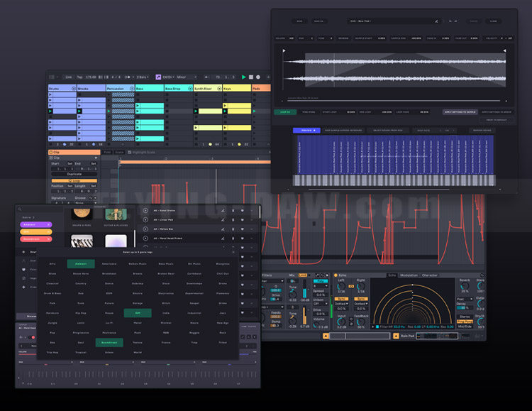Image resolution: width=532 pixels, height=411 pixels.
Task: Open Favorites heart icon in browser sidebar
Action: [x=23, y=269]
